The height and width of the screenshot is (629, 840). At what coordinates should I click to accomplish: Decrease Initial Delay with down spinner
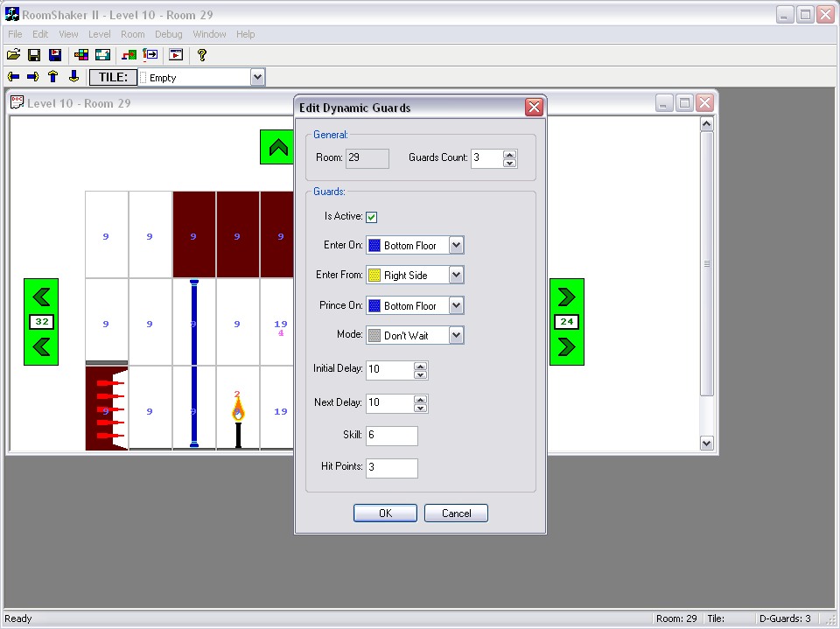[x=420, y=374]
